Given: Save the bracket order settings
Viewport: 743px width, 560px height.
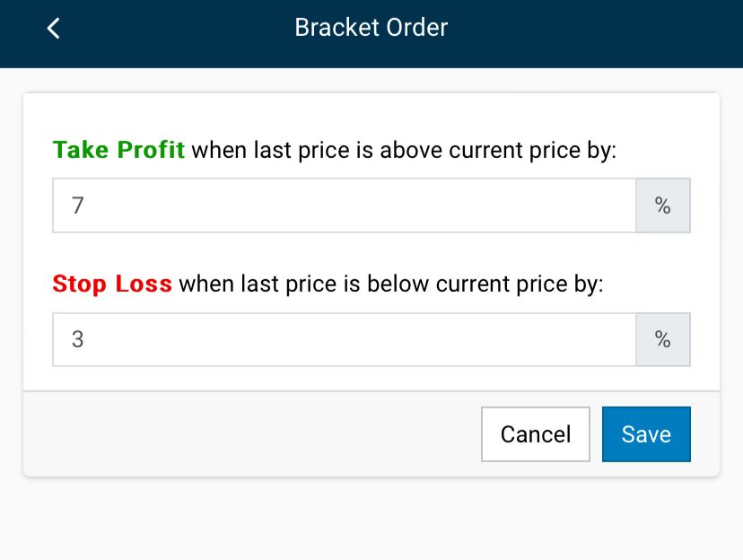Looking at the screenshot, I should 646,434.
